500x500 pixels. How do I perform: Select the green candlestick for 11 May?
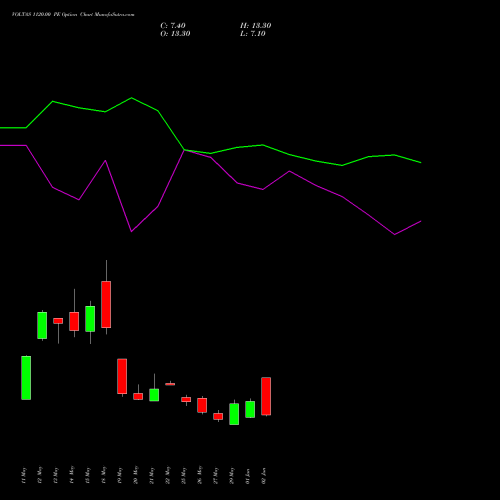[x=26, y=378]
